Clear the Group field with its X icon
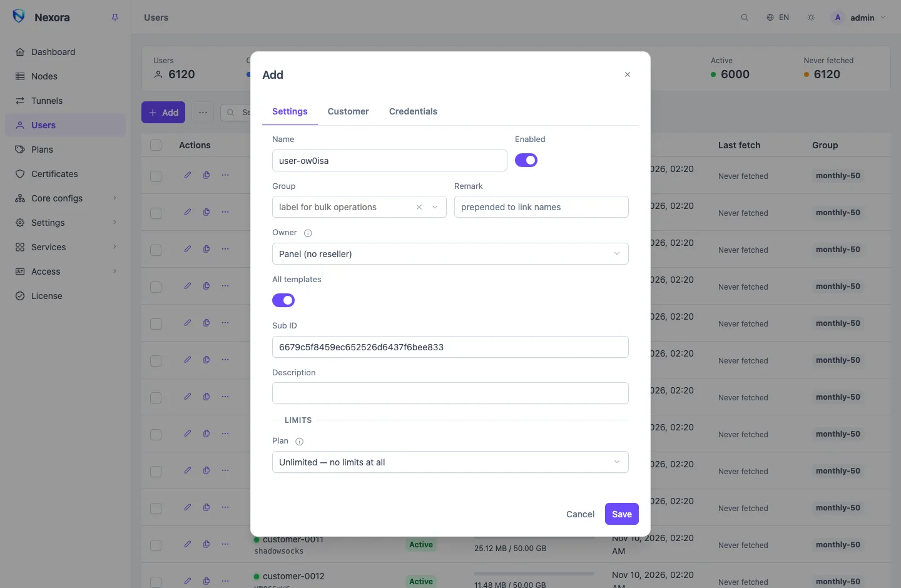This screenshot has height=588, width=901. pyautogui.click(x=419, y=207)
